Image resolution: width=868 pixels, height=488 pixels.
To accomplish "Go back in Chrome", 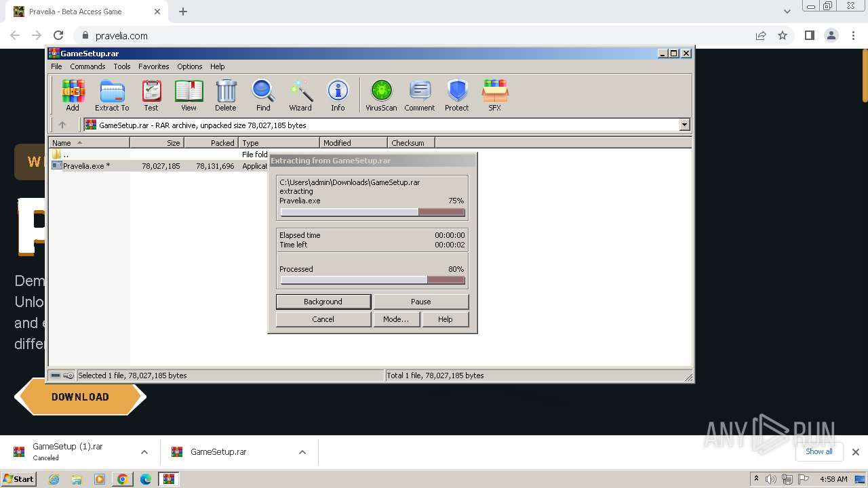I will click(x=15, y=35).
